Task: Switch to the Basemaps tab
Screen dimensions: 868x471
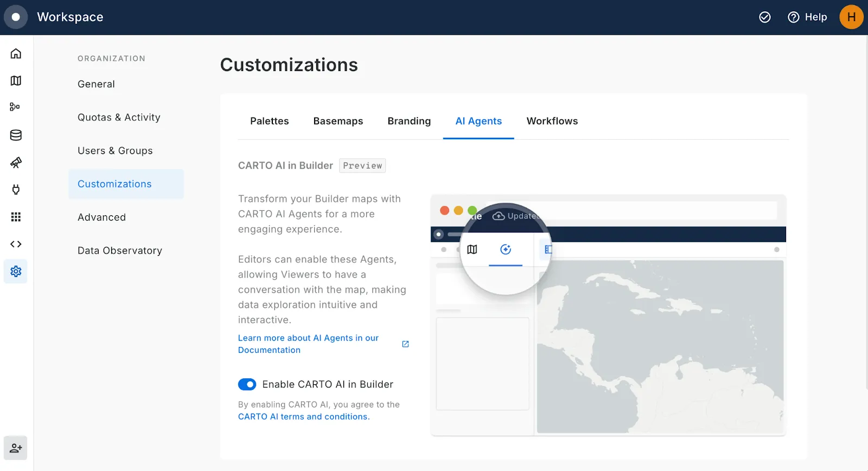Action: (x=338, y=121)
